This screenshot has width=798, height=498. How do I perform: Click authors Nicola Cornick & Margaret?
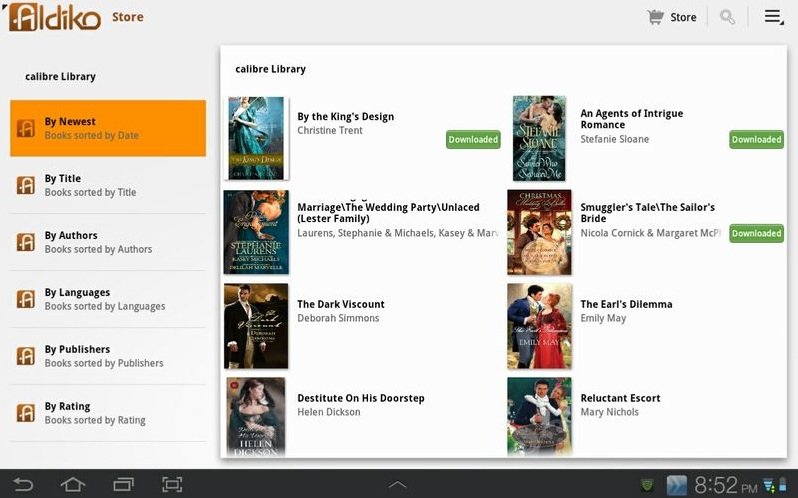650,233
